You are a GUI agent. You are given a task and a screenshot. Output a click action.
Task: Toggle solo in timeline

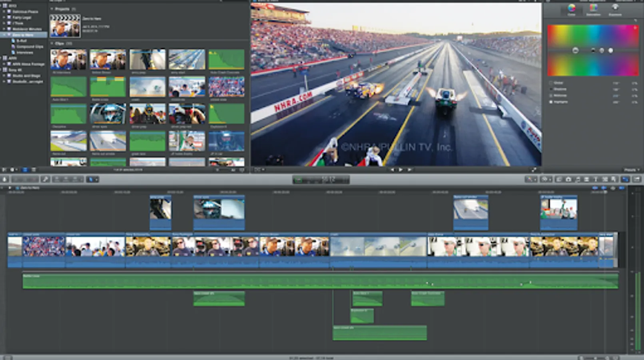(612, 188)
